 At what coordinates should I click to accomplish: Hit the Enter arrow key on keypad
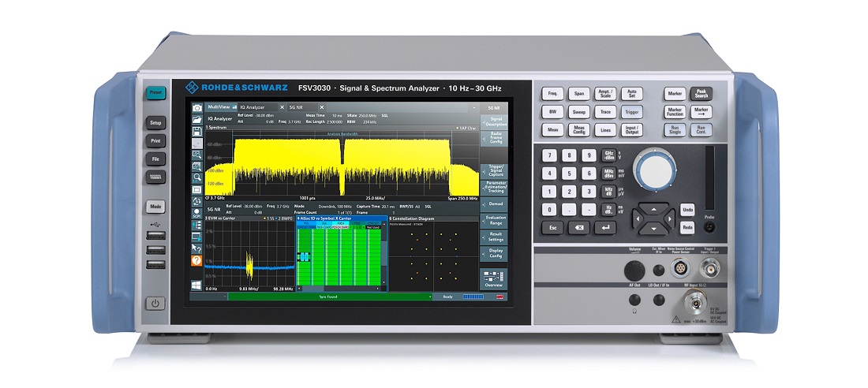coord(605,227)
